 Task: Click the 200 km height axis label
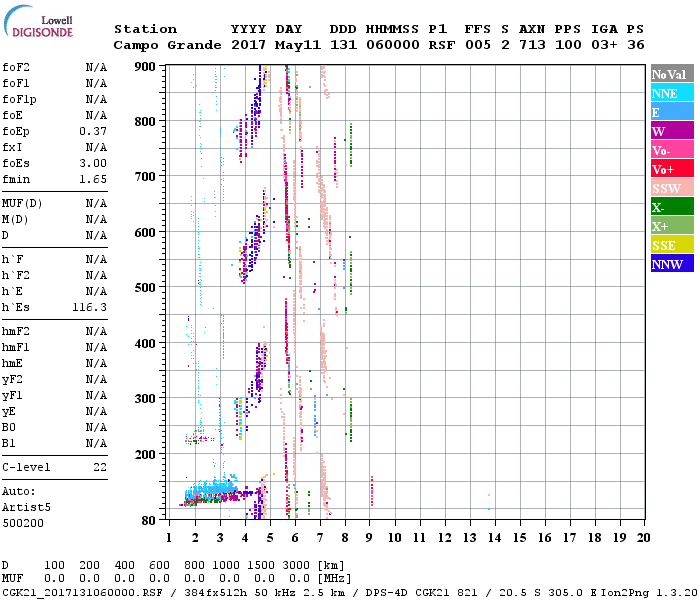pos(145,454)
